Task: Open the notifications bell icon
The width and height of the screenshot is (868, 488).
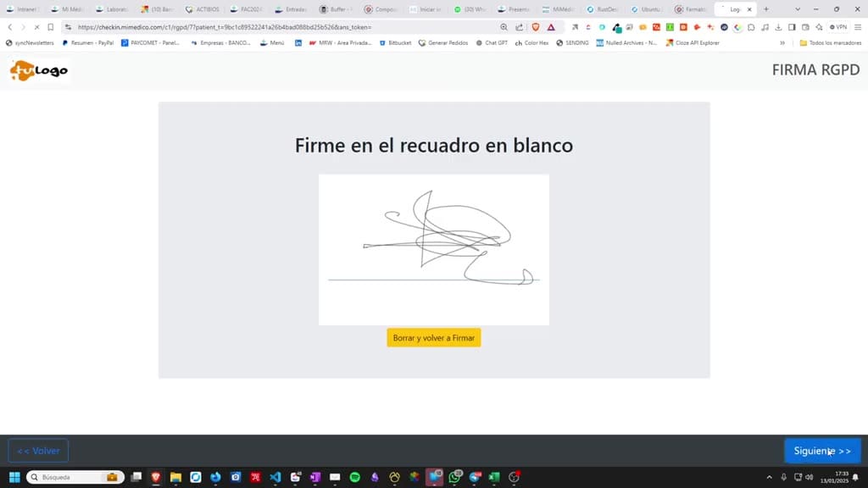Action: [x=856, y=477]
